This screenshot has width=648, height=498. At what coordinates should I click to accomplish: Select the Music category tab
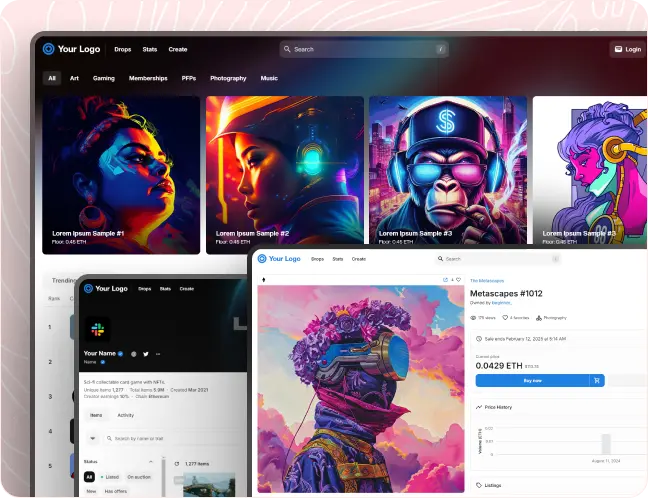pyautogui.click(x=269, y=78)
